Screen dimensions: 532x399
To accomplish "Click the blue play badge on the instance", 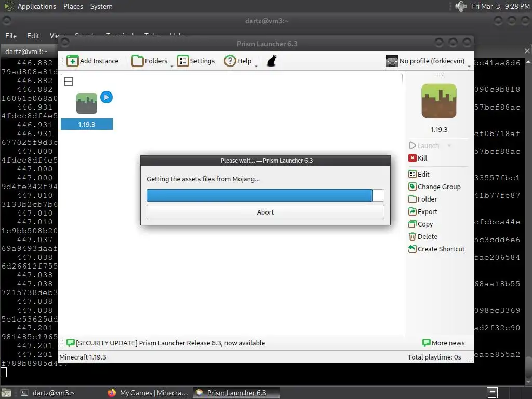I will 107,97.
